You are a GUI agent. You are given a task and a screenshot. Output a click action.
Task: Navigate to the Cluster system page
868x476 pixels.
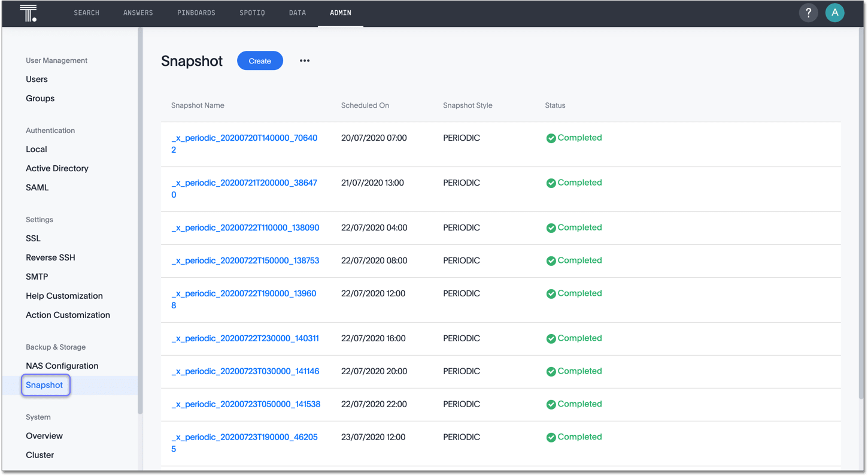pos(40,454)
